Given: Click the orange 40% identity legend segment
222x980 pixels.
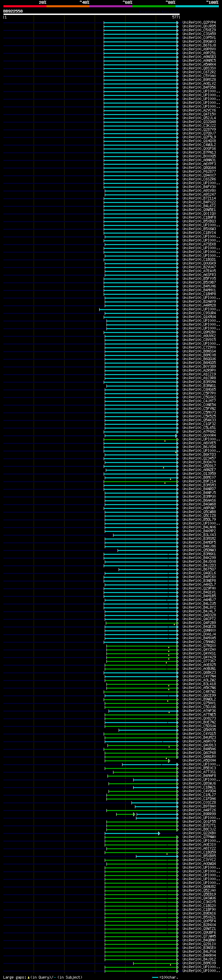Looking at the screenshot, I should pos(68,6).
